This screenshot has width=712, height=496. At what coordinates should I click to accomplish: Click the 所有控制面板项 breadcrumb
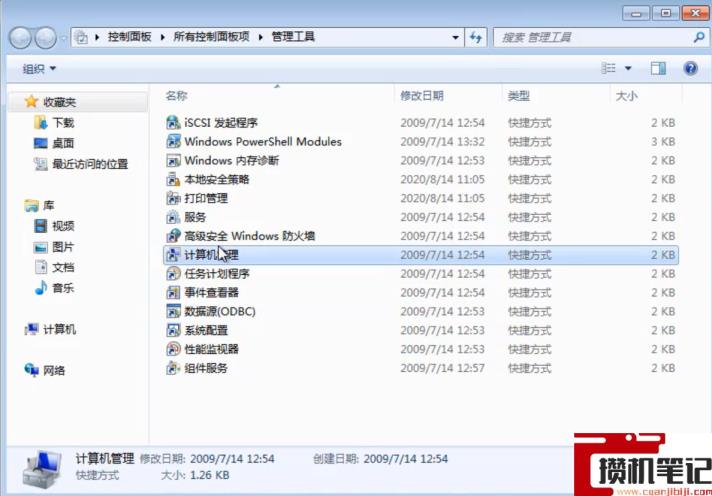coord(212,37)
